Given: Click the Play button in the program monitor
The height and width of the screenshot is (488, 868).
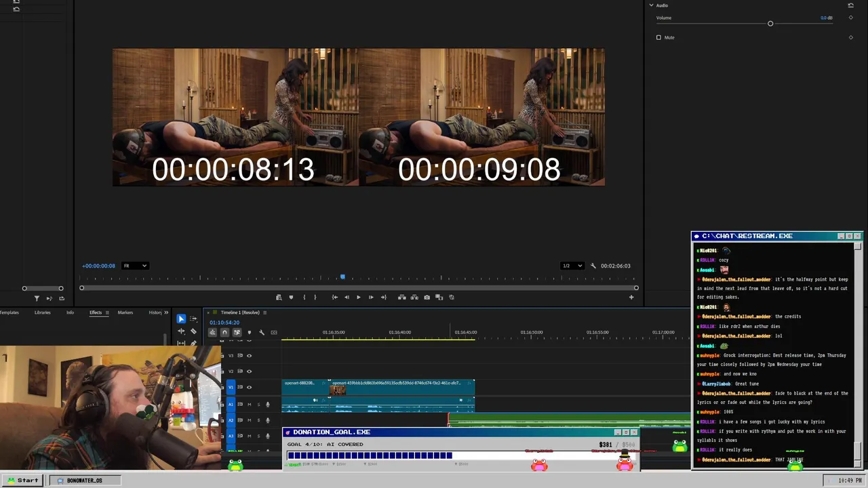Looking at the screenshot, I should pos(359,297).
